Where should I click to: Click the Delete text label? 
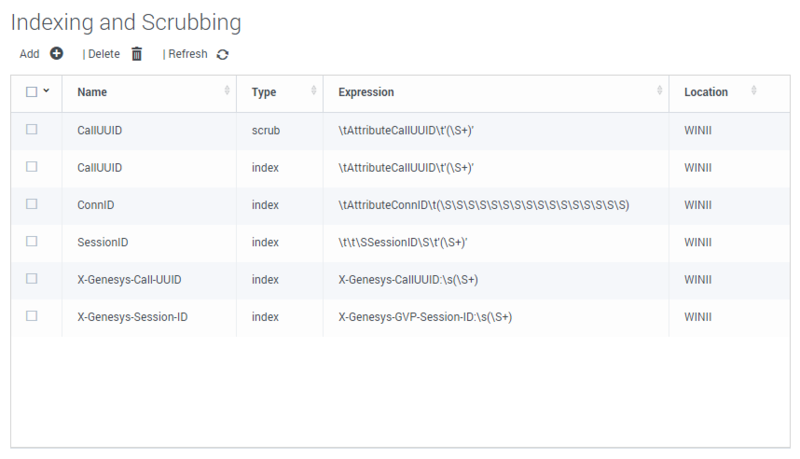pyautogui.click(x=104, y=54)
